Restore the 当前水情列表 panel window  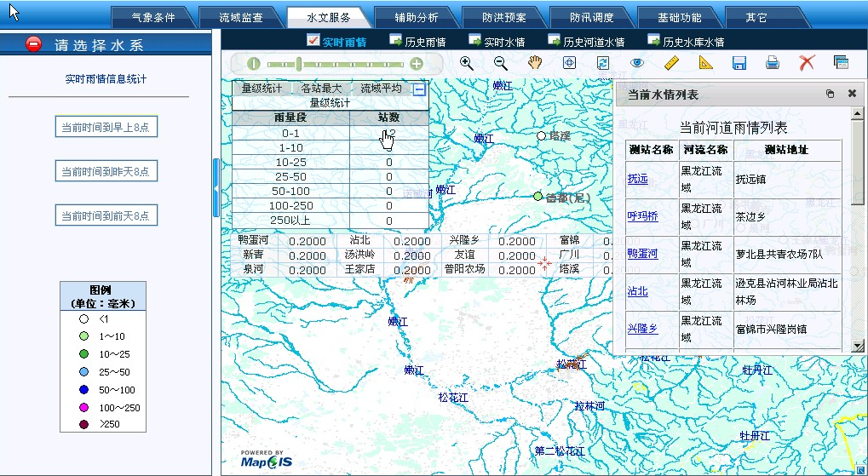[x=830, y=95]
